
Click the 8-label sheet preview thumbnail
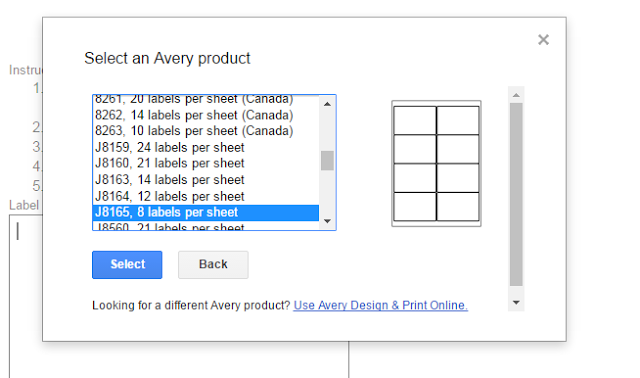436,163
